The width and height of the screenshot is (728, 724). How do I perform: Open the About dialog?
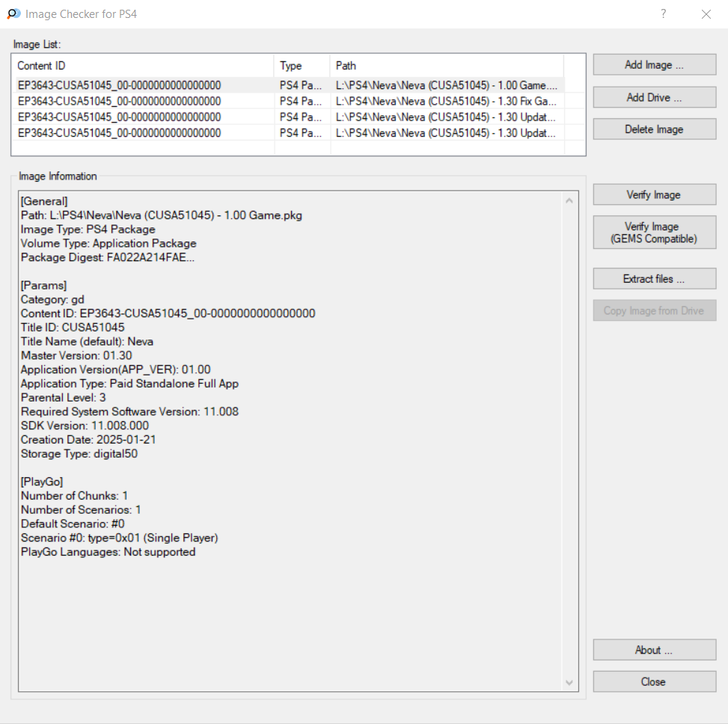click(654, 650)
